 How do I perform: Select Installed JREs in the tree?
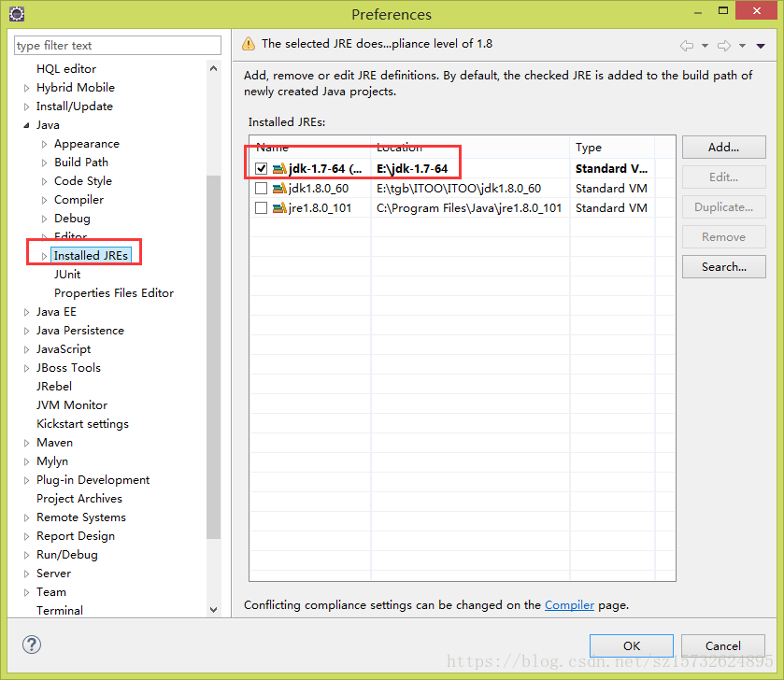tap(91, 255)
